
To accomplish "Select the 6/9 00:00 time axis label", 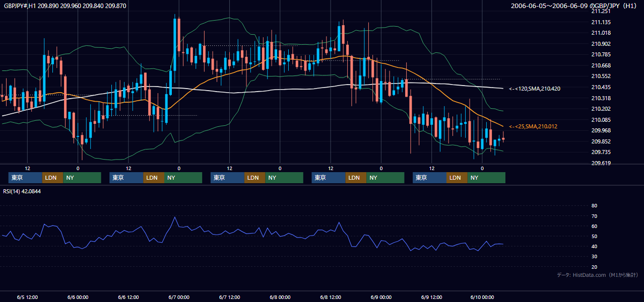I will [x=381, y=297].
